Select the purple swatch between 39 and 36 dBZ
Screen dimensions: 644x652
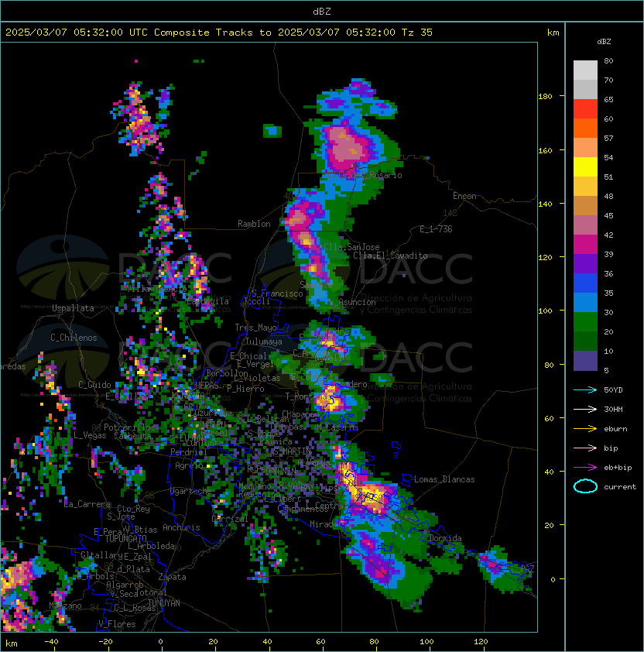585,263
